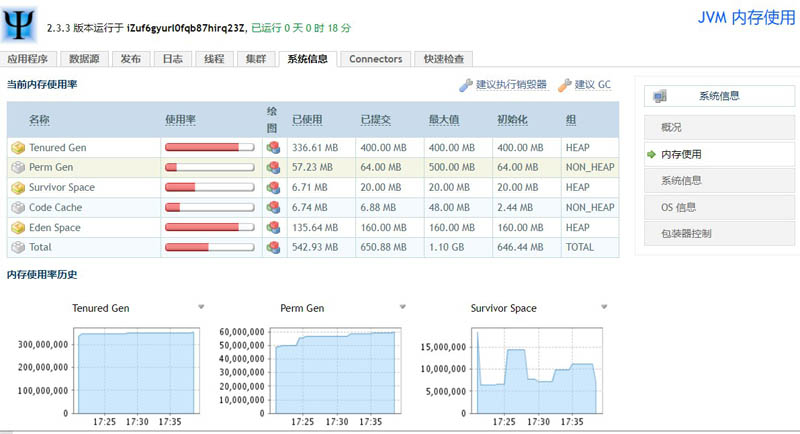Open chart icon for Total row
The width and height of the screenshot is (800, 434).
pos(273,247)
